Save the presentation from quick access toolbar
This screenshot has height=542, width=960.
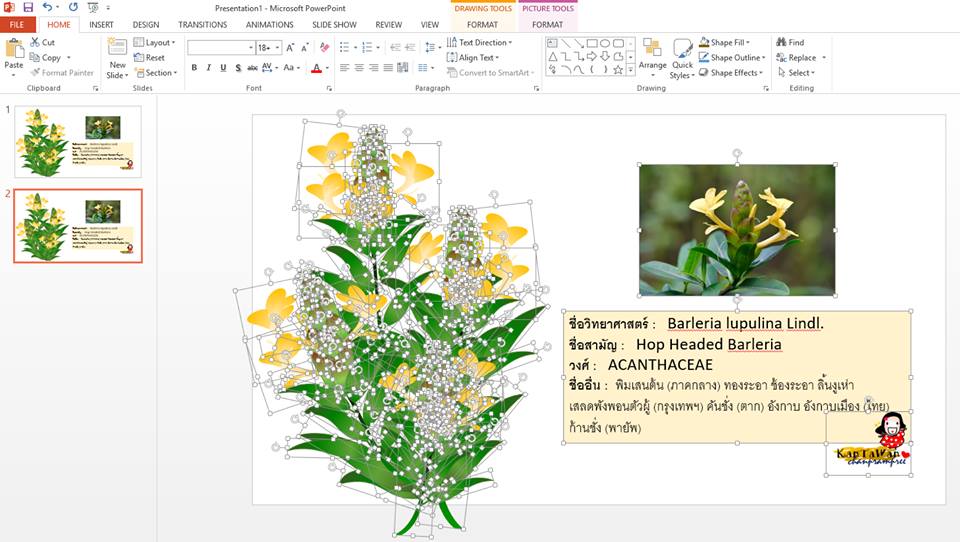pyautogui.click(x=28, y=7)
